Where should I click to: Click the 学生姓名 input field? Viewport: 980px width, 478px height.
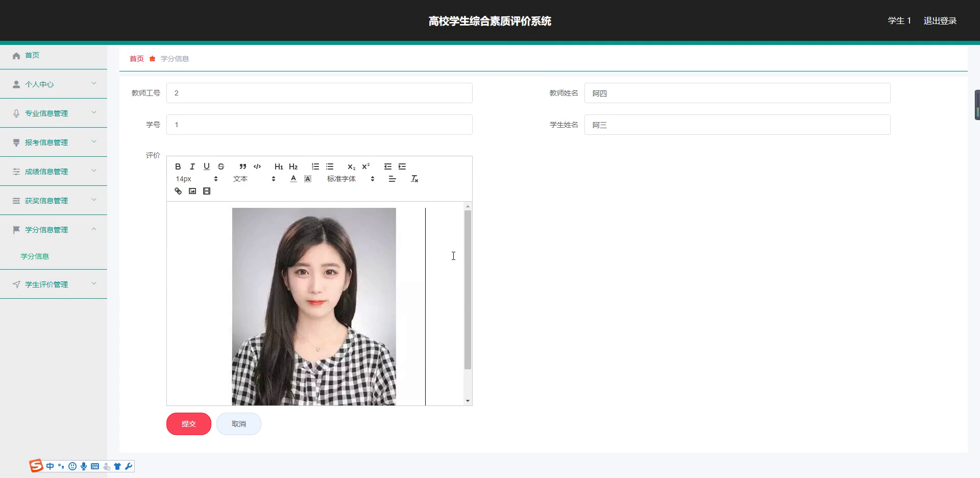tap(738, 125)
